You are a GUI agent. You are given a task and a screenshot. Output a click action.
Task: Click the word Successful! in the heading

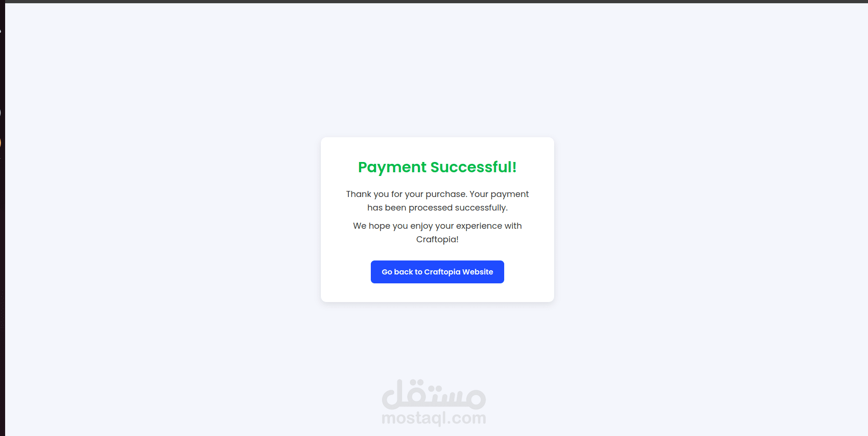coord(473,167)
